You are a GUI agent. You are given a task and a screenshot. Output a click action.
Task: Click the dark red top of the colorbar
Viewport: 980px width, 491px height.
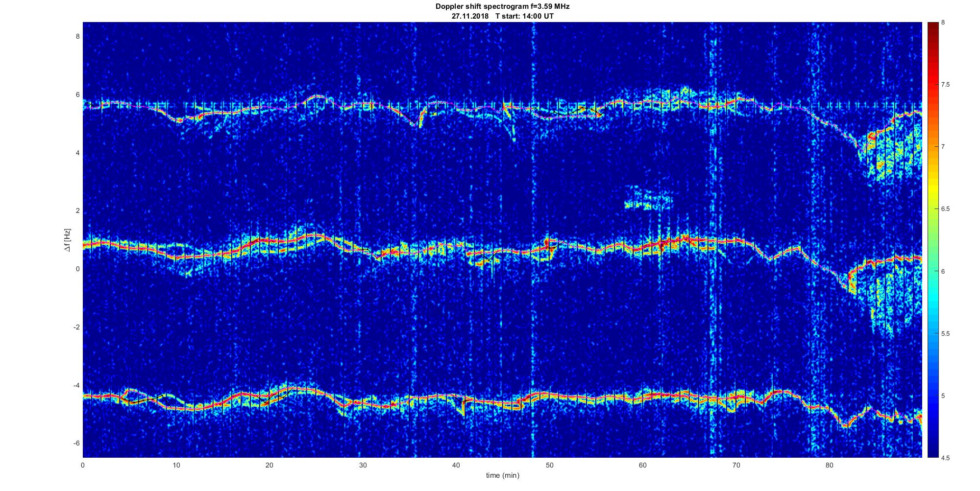[932, 25]
